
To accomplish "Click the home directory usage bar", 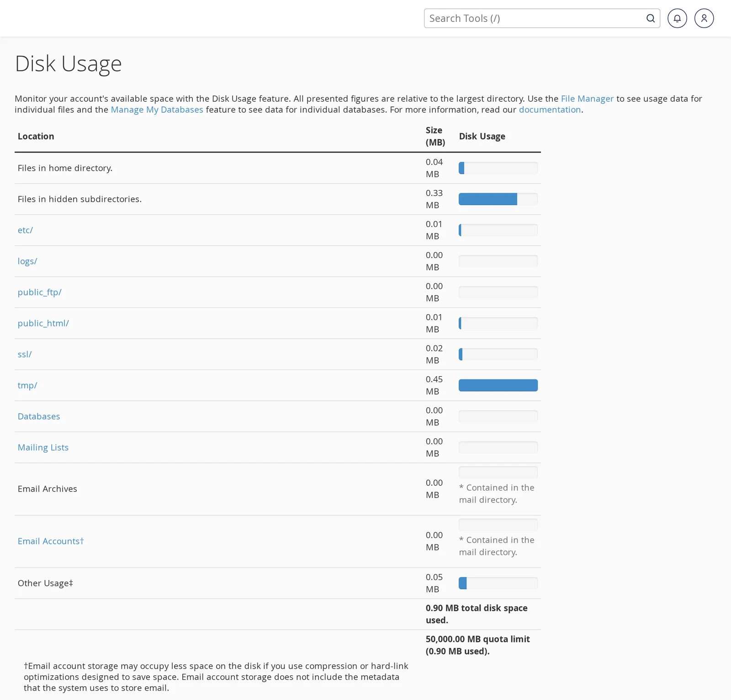I will [x=498, y=168].
